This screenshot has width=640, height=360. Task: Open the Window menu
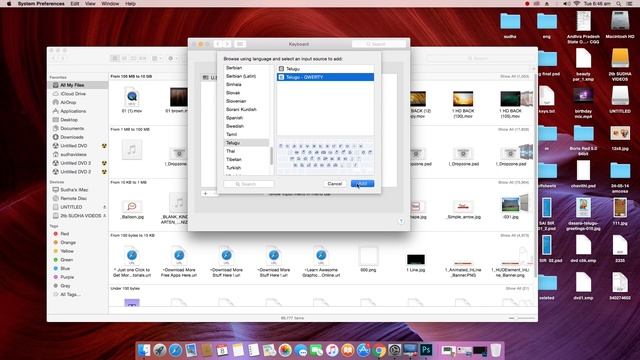(x=110, y=4)
